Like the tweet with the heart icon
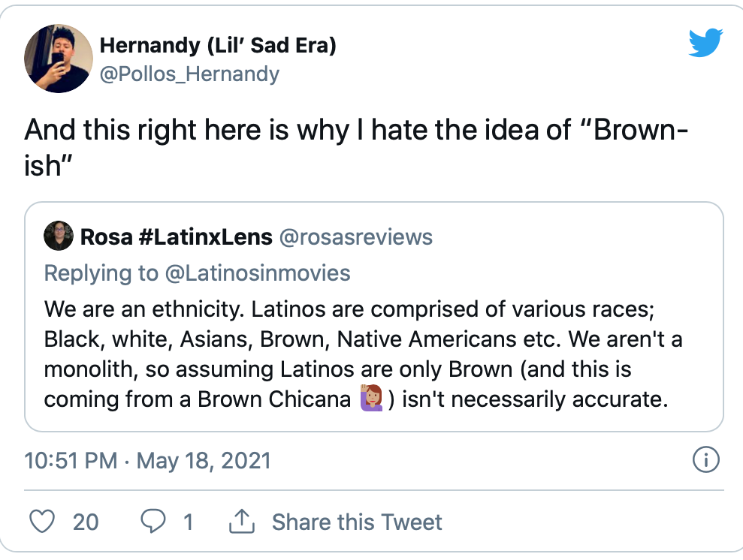This screenshot has height=560, width=743. click(41, 522)
